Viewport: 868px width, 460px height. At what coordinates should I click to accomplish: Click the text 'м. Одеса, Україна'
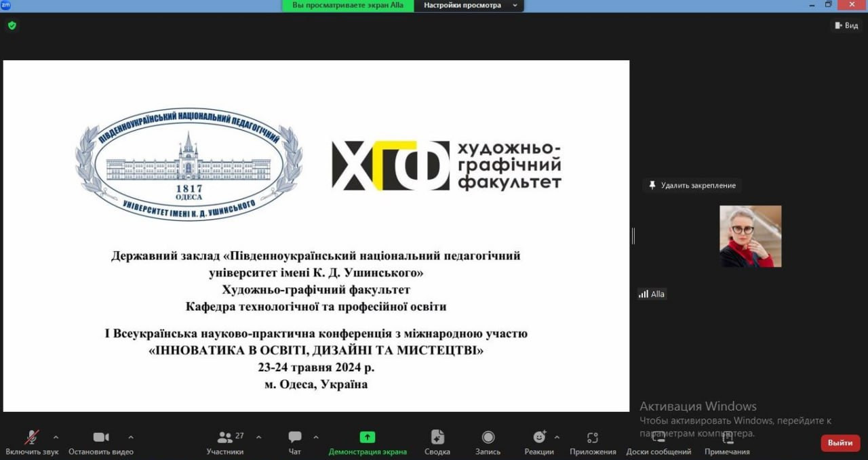click(x=316, y=385)
